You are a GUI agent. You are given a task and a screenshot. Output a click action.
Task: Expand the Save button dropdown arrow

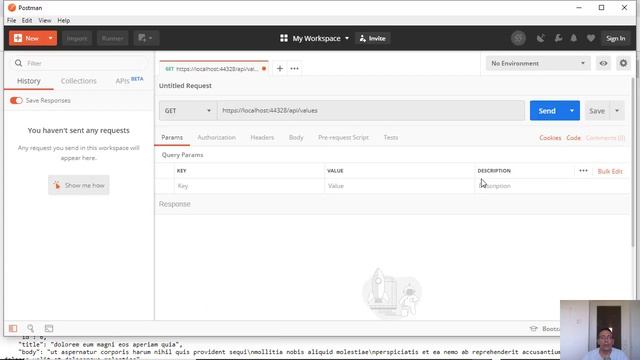click(x=617, y=111)
